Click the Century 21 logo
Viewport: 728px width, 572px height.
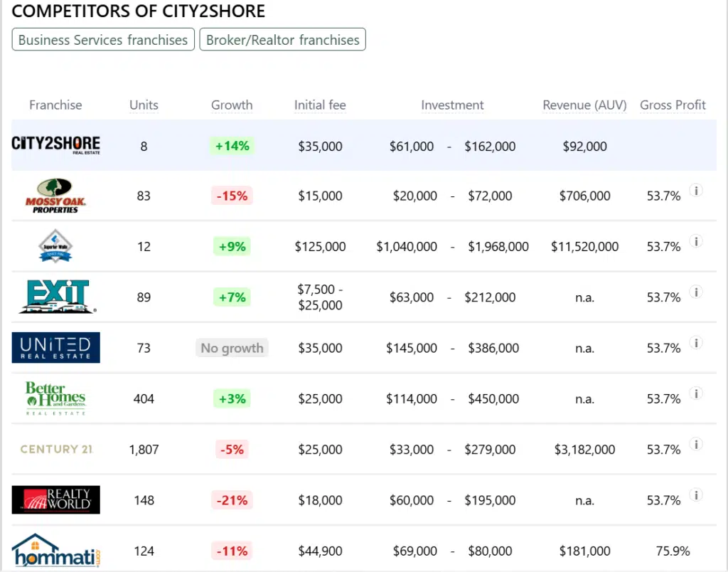(55, 450)
